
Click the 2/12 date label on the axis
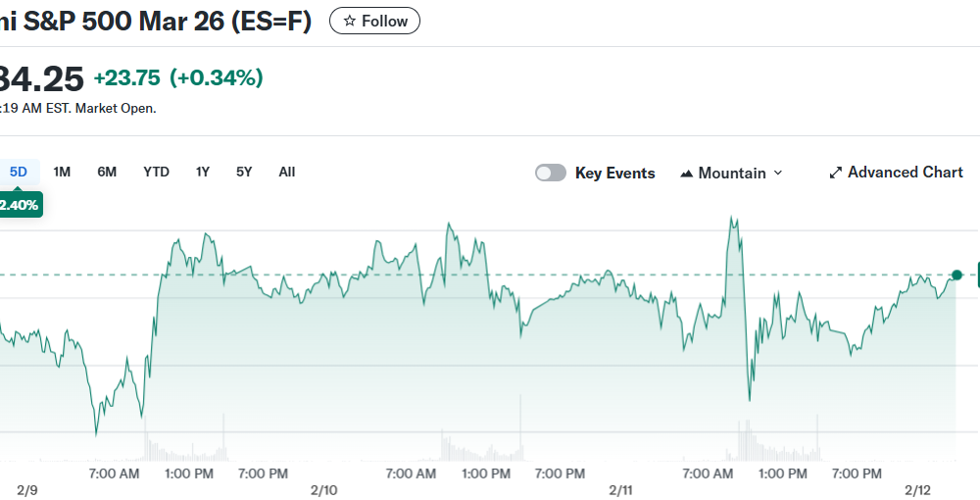click(x=918, y=490)
